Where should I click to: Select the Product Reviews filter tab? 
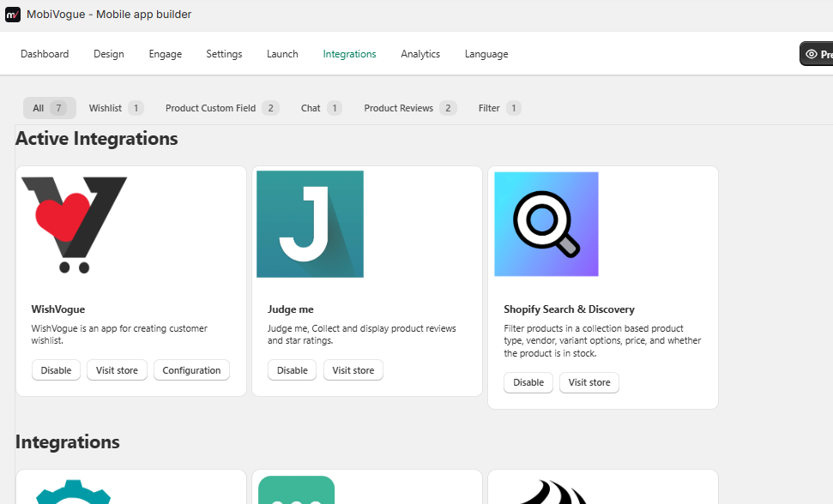(410, 108)
